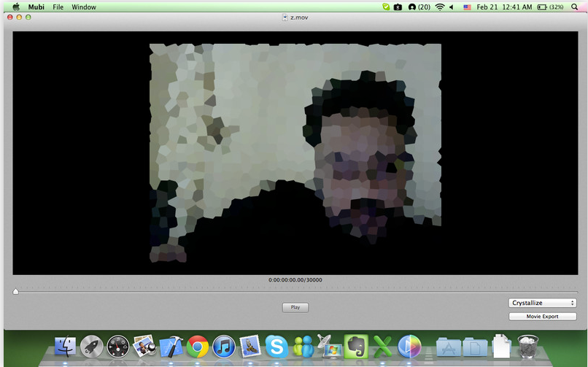The image size is (588, 367).
Task: Open the blank document stack in dock
Action: click(501, 346)
